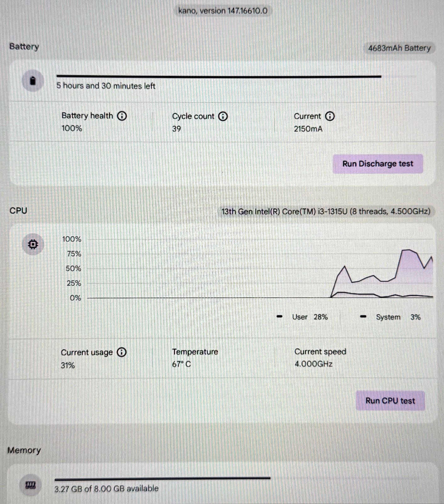Run the CPU test
Viewport: 444px width, 504px height.
(x=390, y=401)
